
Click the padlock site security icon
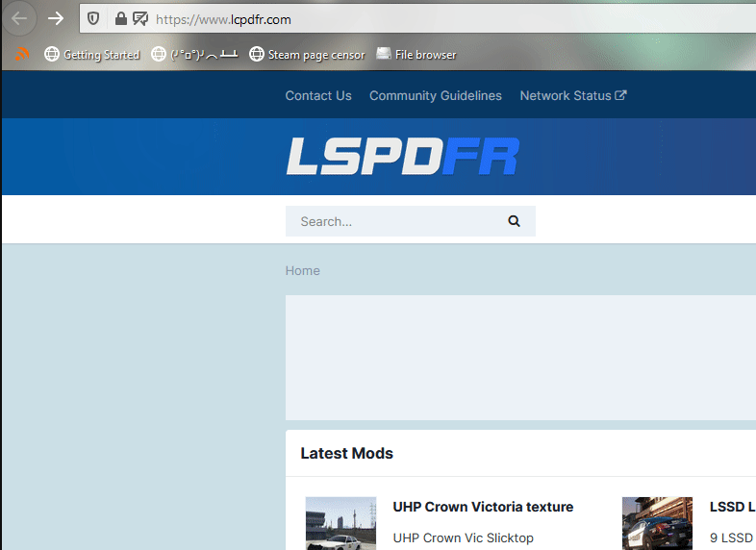coord(121,19)
